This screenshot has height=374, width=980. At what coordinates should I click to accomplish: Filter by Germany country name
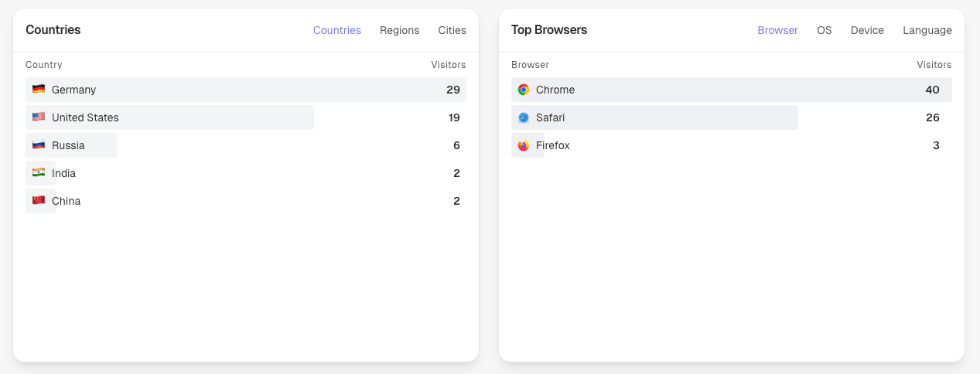pos(73,90)
